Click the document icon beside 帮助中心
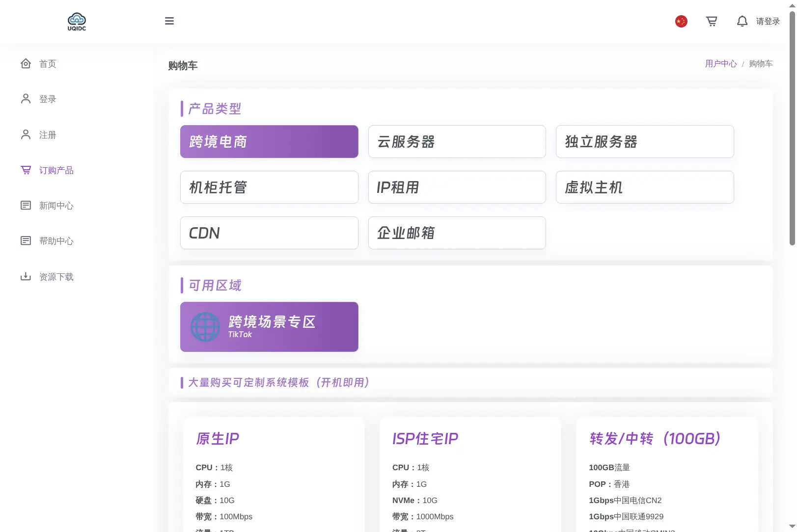This screenshot has height=532, width=797. click(x=26, y=240)
